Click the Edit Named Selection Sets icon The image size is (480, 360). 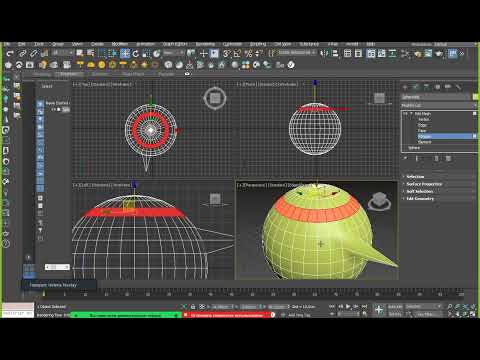tap(272, 53)
